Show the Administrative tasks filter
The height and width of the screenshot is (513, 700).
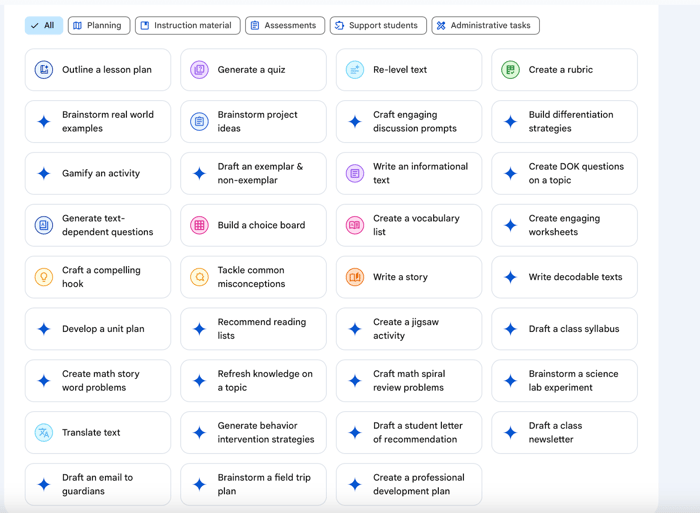click(486, 26)
